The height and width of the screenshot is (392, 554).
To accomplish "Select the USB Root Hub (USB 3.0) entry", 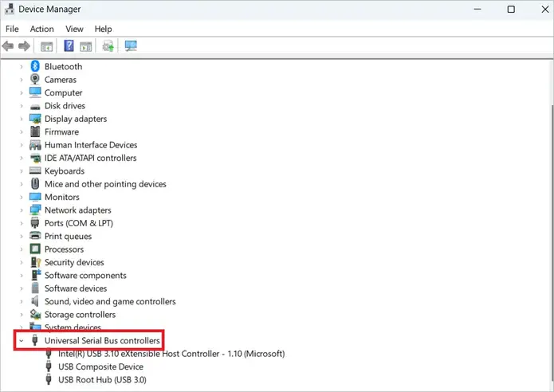I will pos(102,379).
